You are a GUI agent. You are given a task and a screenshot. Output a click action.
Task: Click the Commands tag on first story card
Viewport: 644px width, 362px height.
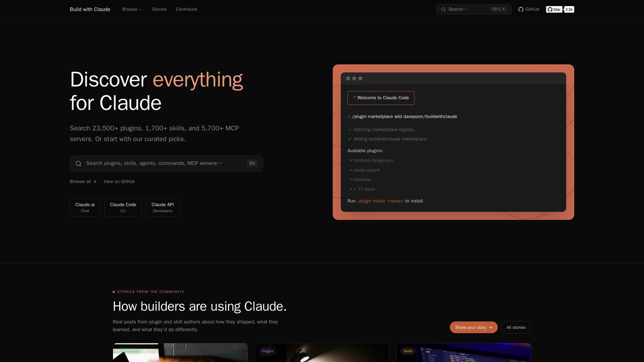point(129,351)
